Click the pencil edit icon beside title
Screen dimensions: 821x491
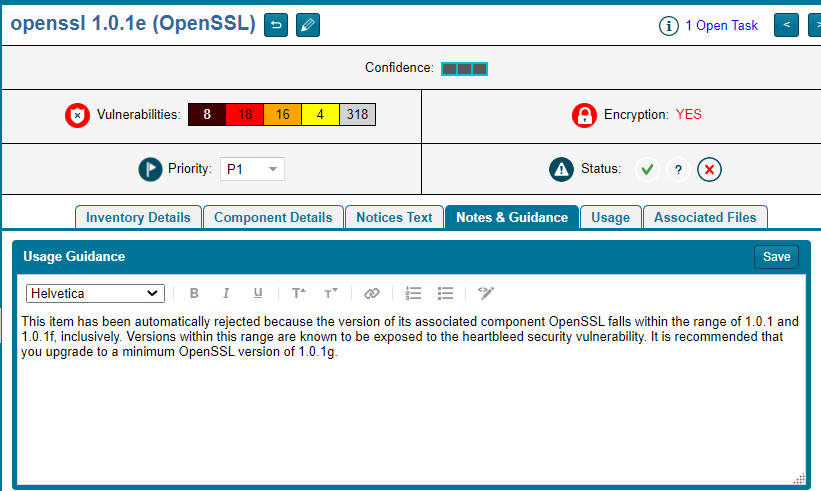tap(308, 25)
